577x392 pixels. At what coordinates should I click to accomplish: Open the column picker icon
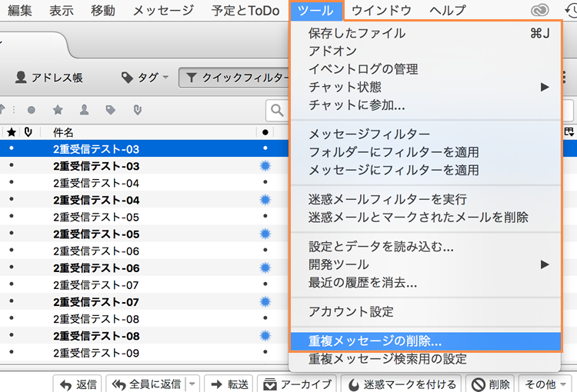click(569, 131)
